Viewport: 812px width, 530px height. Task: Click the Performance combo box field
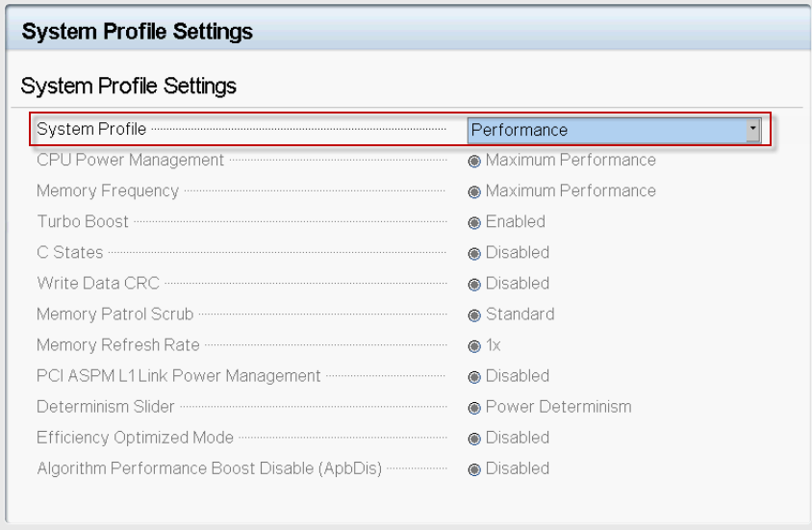tap(614, 130)
